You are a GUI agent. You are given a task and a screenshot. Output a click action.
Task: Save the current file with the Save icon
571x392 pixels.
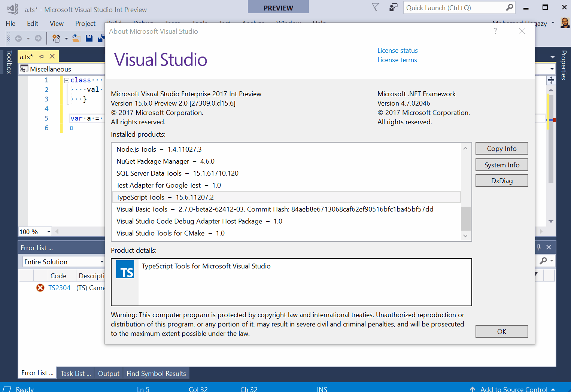click(89, 38)
